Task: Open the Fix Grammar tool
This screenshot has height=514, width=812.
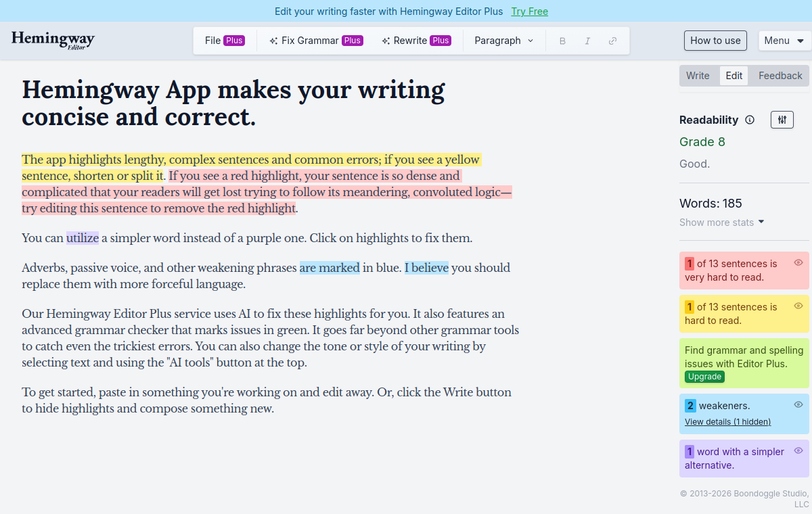Action: coord(317,41)
